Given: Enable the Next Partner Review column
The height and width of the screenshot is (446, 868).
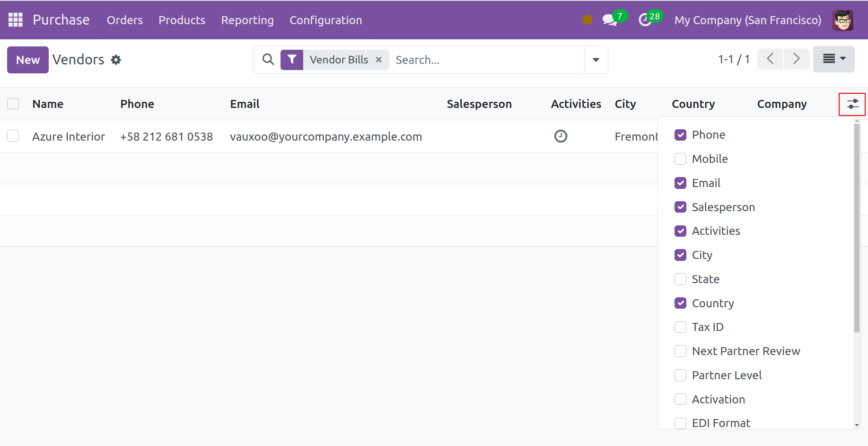Looking at the screenshot, I should (680, 351).
